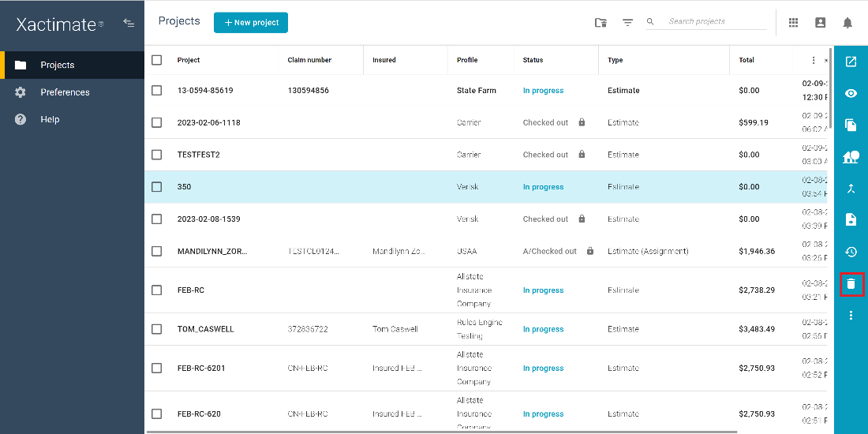Select the $1,946.36 total
This screenshot has width=868, height=434.
pyautogui.click(x=757, y=251)
